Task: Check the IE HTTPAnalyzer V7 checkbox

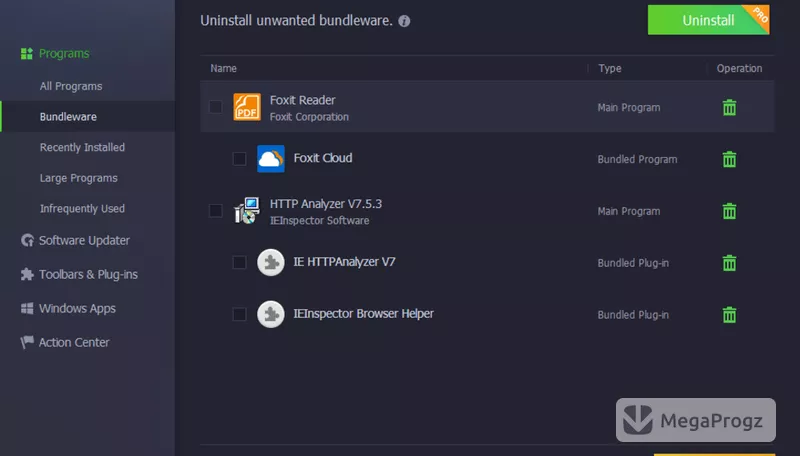Action: [x=239, y=263]
